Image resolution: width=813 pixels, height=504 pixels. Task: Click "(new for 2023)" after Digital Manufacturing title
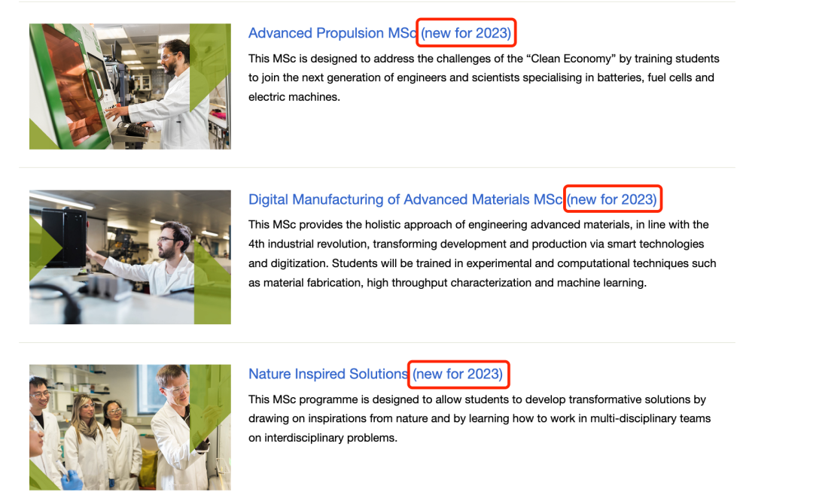tap(612, 199)
